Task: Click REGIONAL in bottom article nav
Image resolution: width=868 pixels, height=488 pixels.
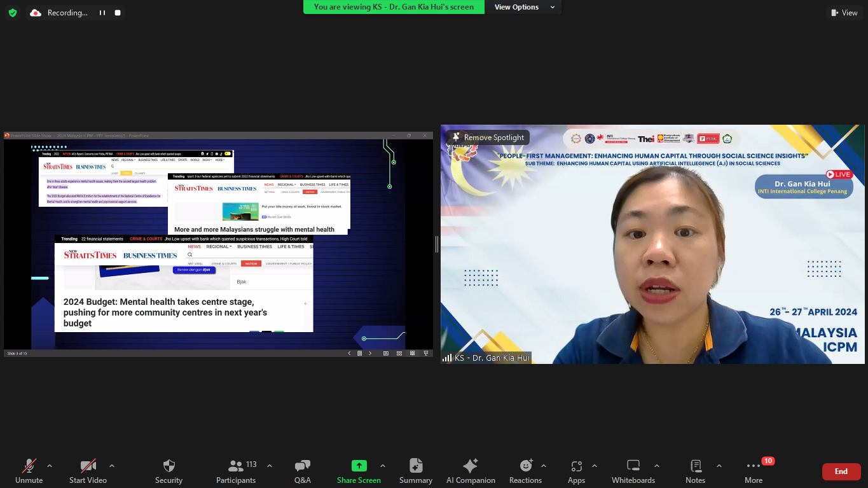Action: 219,246
